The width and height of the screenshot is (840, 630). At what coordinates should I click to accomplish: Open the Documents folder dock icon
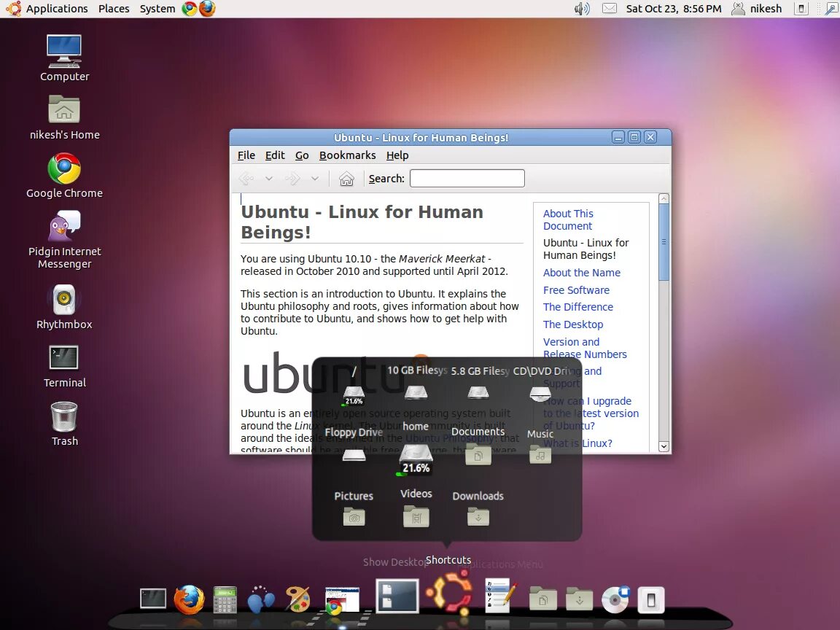click(542, 599)
